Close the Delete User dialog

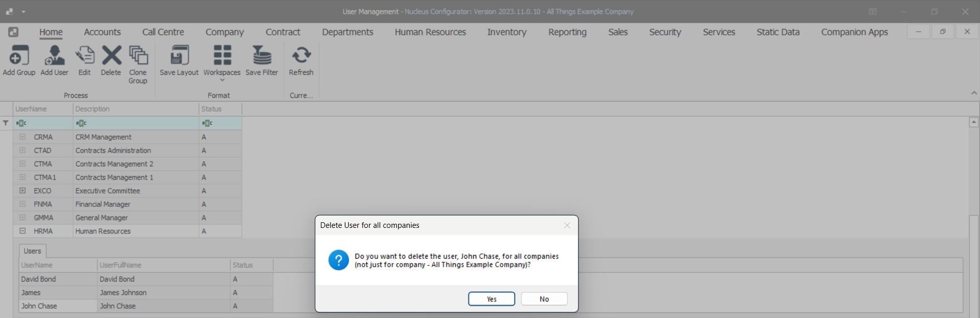567,225
